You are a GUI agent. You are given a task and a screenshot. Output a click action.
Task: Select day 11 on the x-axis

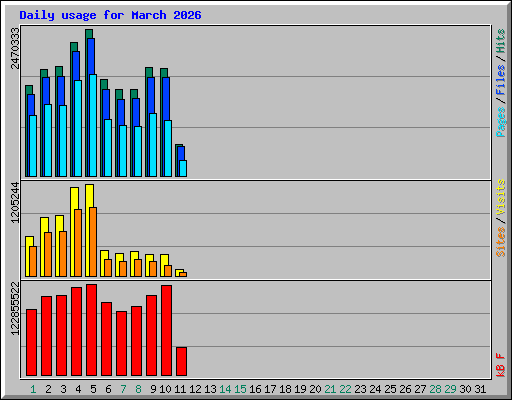click(180, 389)
